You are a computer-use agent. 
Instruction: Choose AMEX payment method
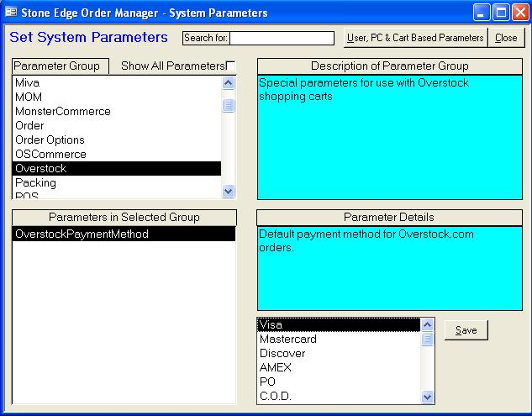tap(339, 367)
